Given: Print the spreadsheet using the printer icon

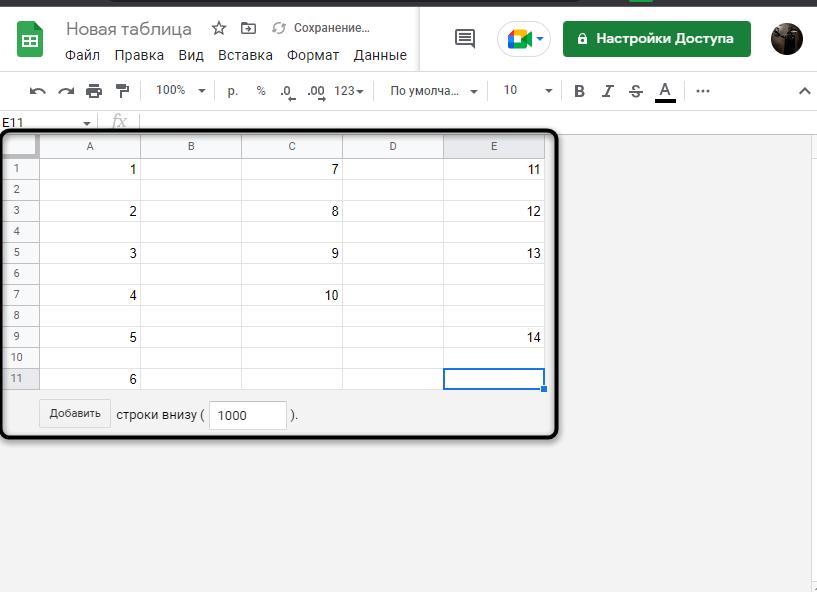Looking at the screenshot, I should point(94,91).
